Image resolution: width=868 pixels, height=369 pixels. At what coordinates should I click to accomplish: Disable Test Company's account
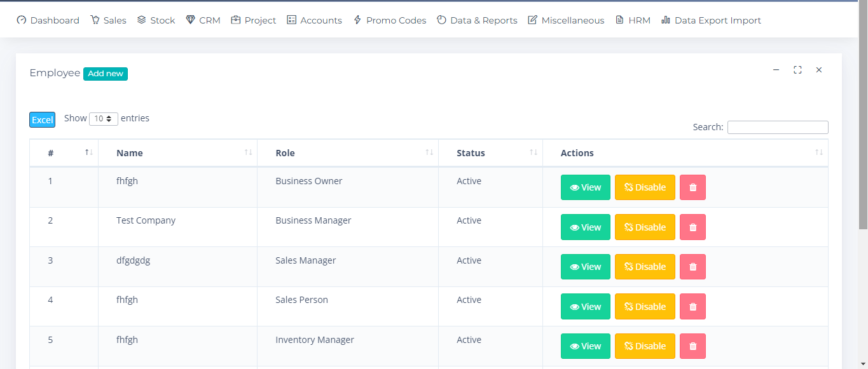tap(645, 227)
